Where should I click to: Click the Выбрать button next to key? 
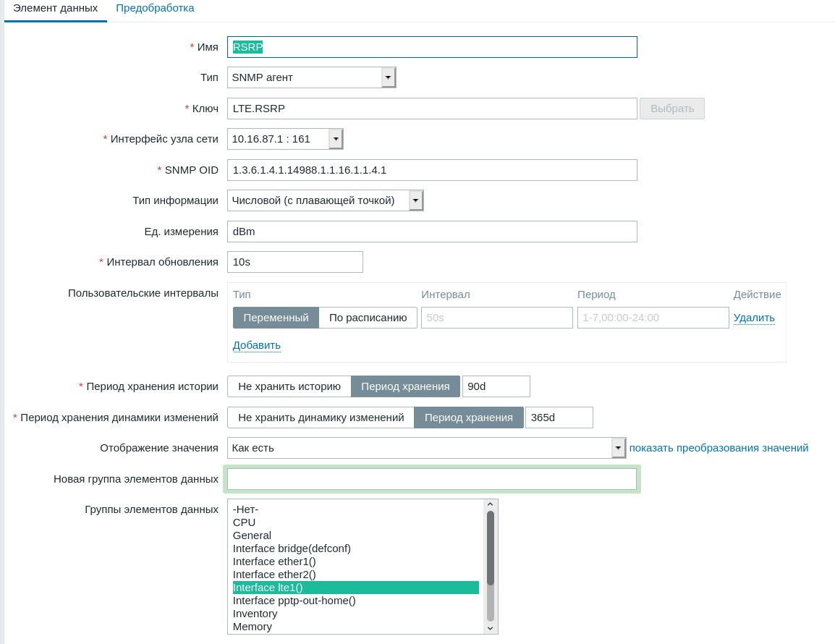tap(672, 109)
